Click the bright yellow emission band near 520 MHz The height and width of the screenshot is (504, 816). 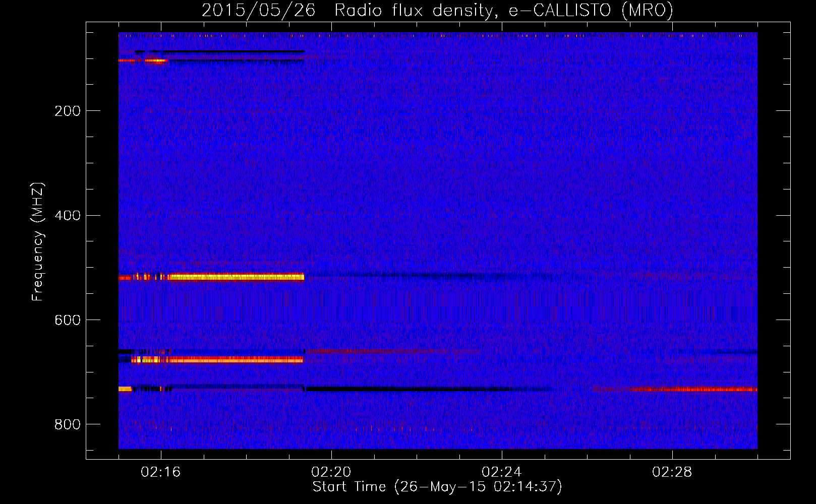click(236, 277)
